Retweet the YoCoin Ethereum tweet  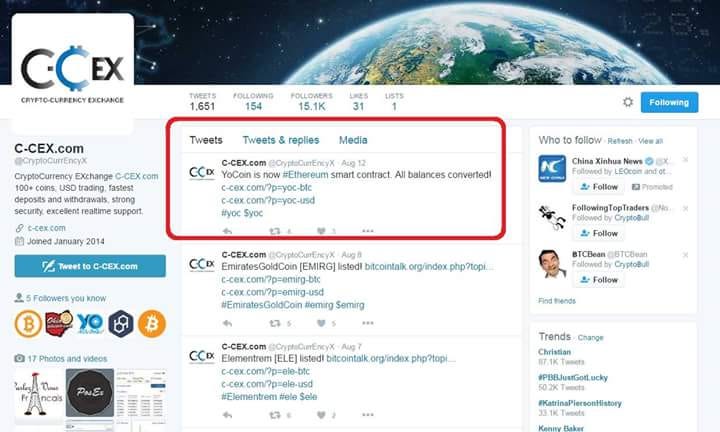(x=275, y=231)
